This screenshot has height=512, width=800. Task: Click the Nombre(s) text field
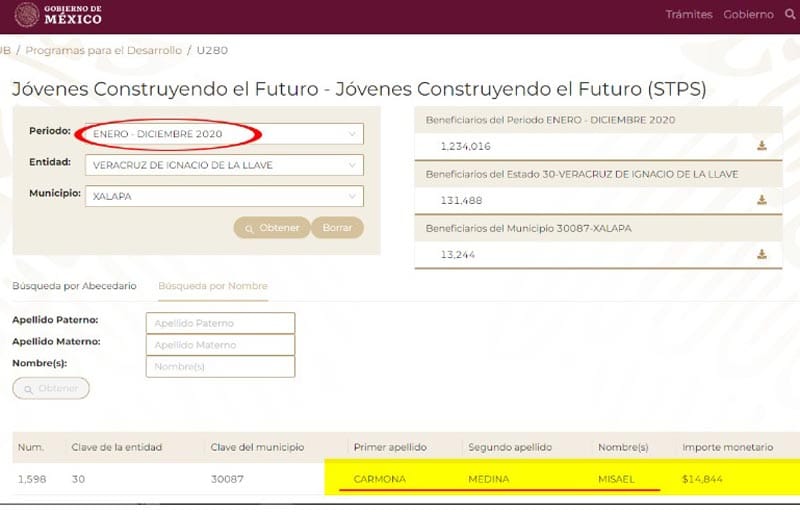coord(220,367)
